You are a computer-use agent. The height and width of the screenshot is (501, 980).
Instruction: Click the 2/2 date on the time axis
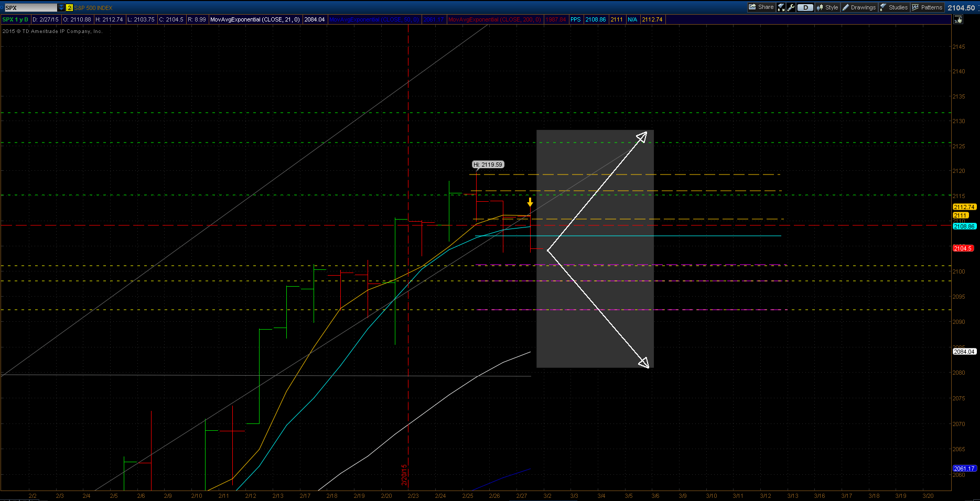pyautogui.click(x=33, y=496)
